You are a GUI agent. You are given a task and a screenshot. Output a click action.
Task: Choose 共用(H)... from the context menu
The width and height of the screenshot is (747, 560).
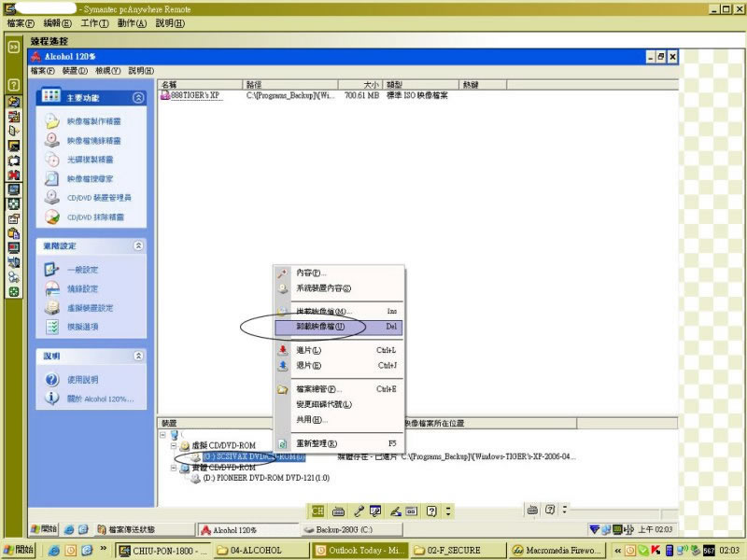click(x=339, y=419)
